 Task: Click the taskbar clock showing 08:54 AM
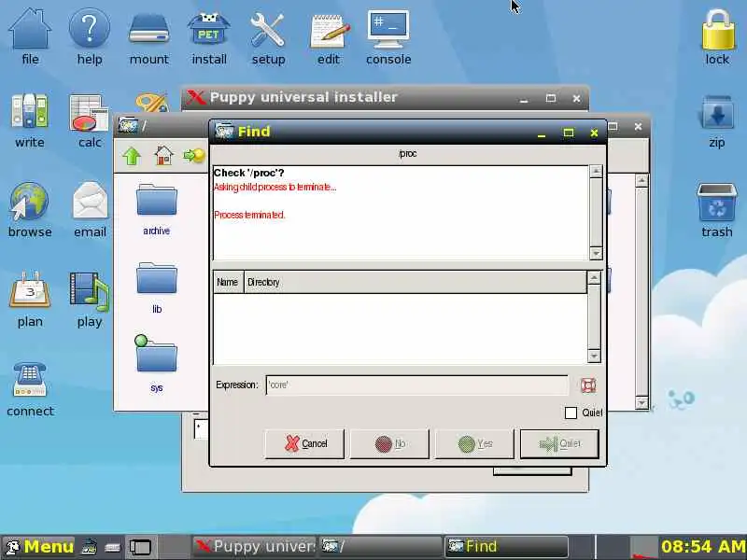click(702, 547)
